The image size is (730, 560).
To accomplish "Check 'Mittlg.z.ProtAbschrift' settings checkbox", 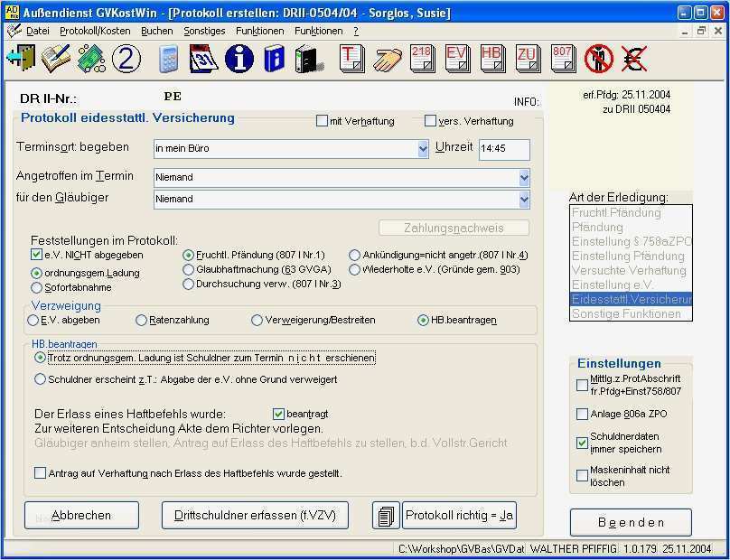I will click(582, 385).
